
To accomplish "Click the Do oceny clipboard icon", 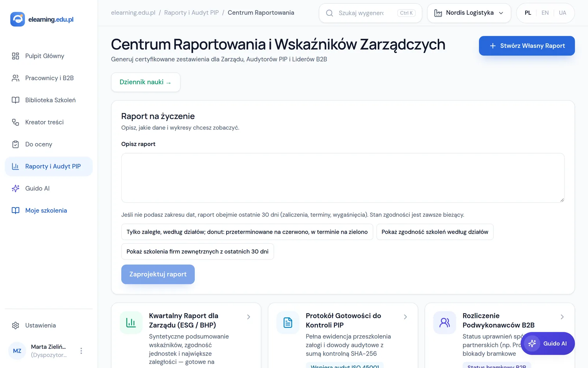I will [15, 144].
